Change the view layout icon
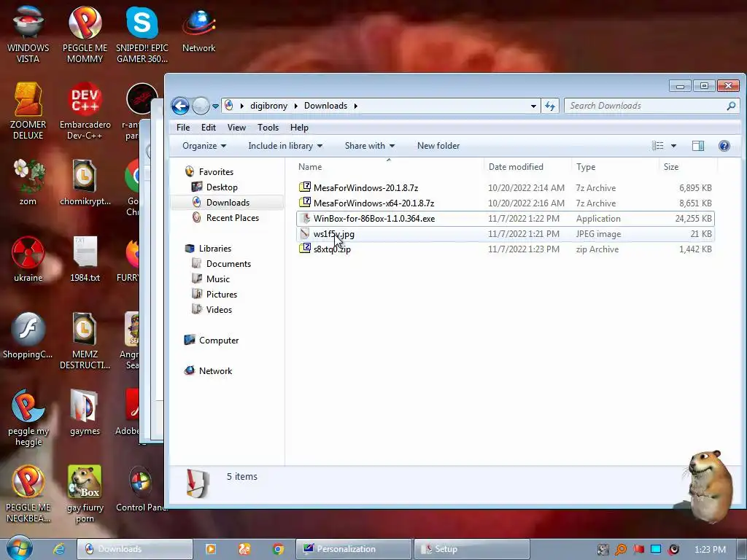The height and width of the screenshot is (560, 747). (x=657, y=146)
